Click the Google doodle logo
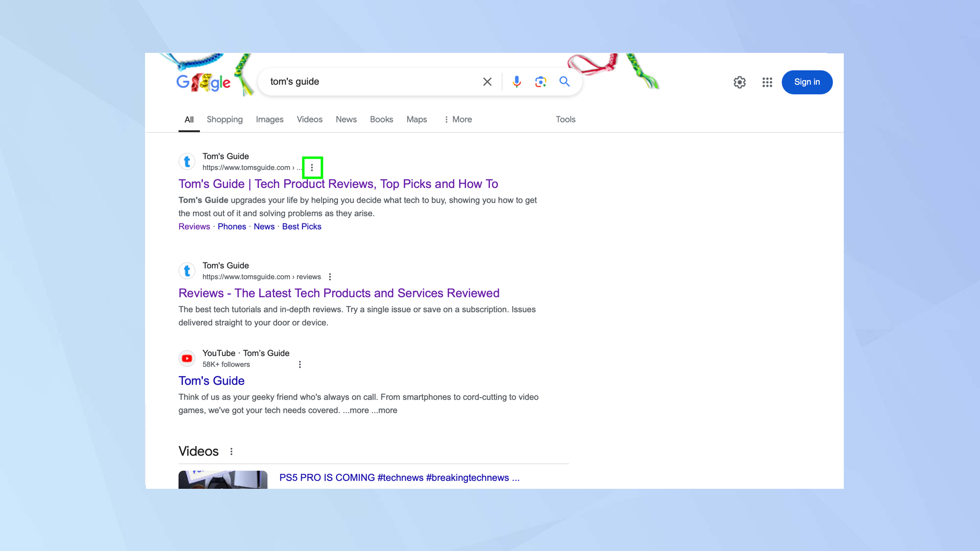 point(203,82)
